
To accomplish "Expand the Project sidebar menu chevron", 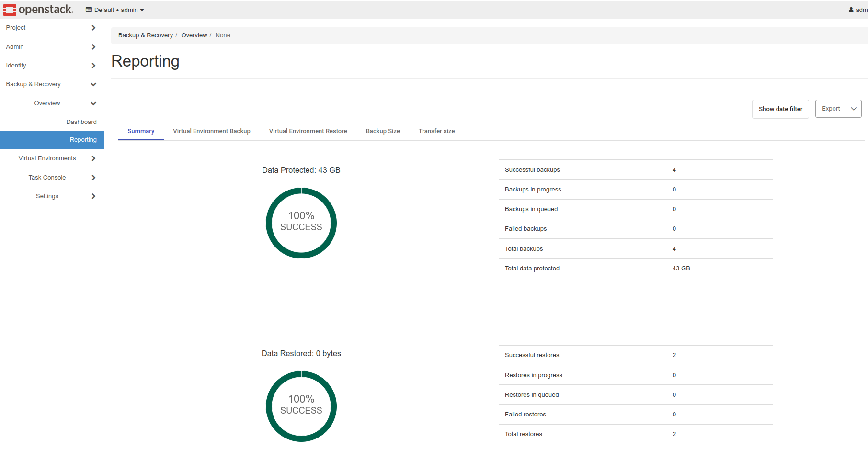I will click(93, 28).
